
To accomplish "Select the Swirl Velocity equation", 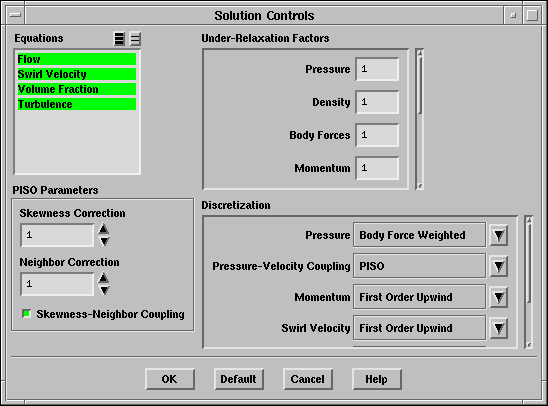I will [x=77, y=74].
